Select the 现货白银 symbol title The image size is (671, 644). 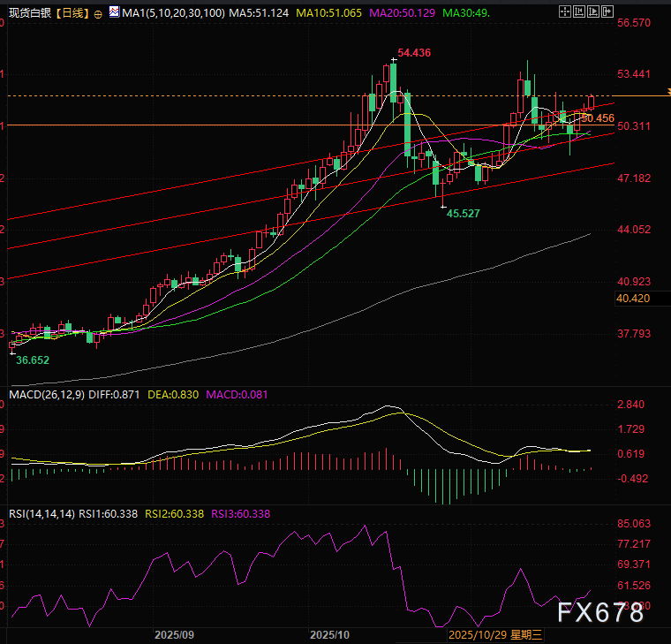tap(28, 13)
